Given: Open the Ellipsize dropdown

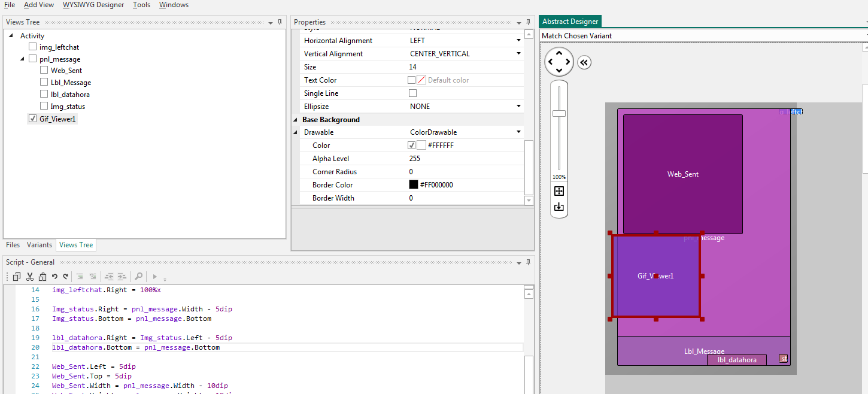Looking at the screenshot, I should point(519,107).
